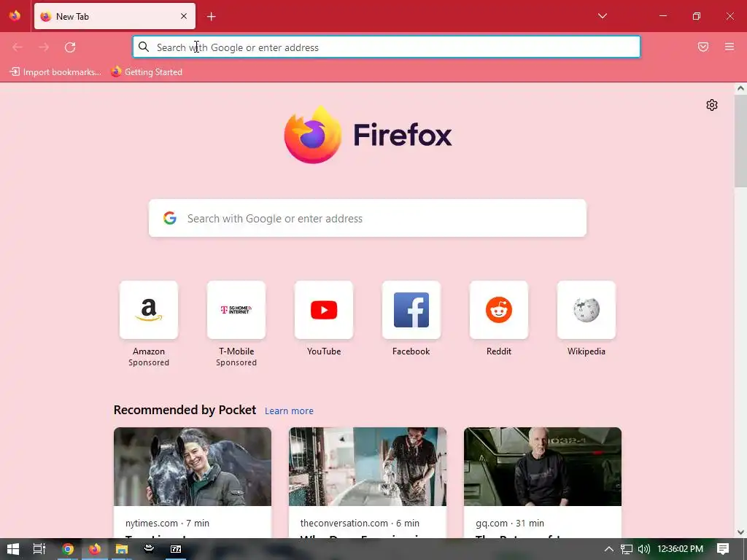Go back with the back arrow
This screenshot has width=747, height=560.
tap(18, 47)
